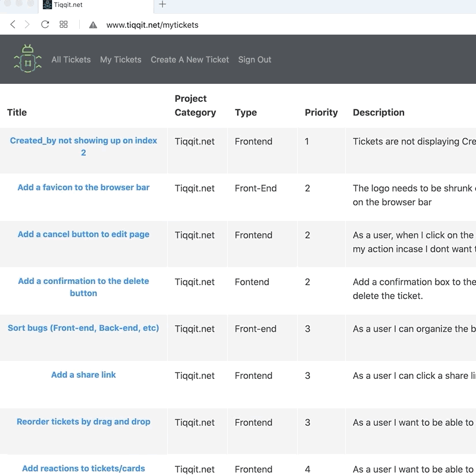
Task: Click priority '2' in the favicon row
Action: tap(308, 188)
